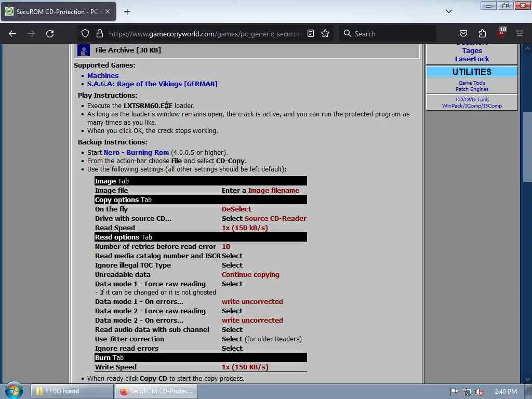Click Data mode 1 'write uncorrected' value
This screenshot has height=399, width=532.
pyautogui.click(x=252, y=302)
